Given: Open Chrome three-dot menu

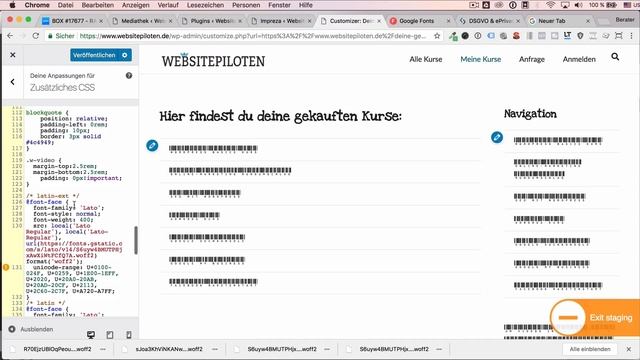Looking at the screenshot, I should (x=631, y=36).
